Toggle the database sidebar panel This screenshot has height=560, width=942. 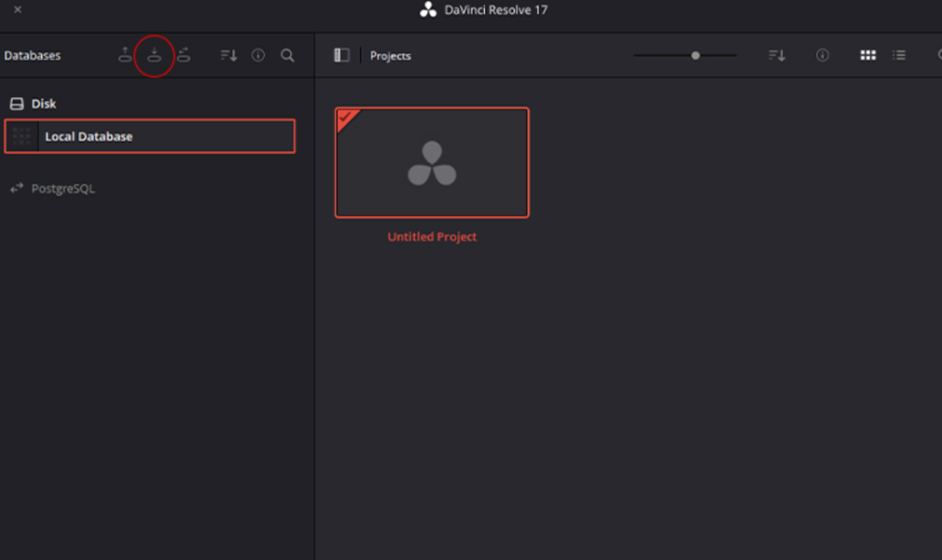341,55
